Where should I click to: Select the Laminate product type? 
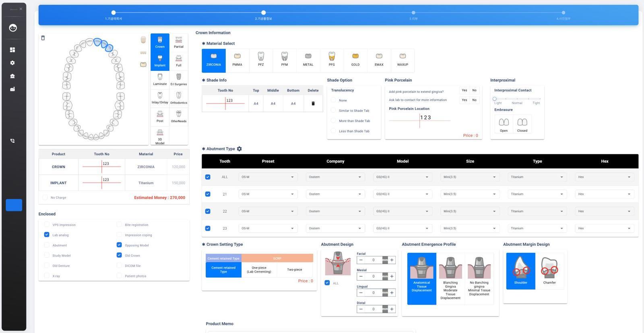[160, 79]
